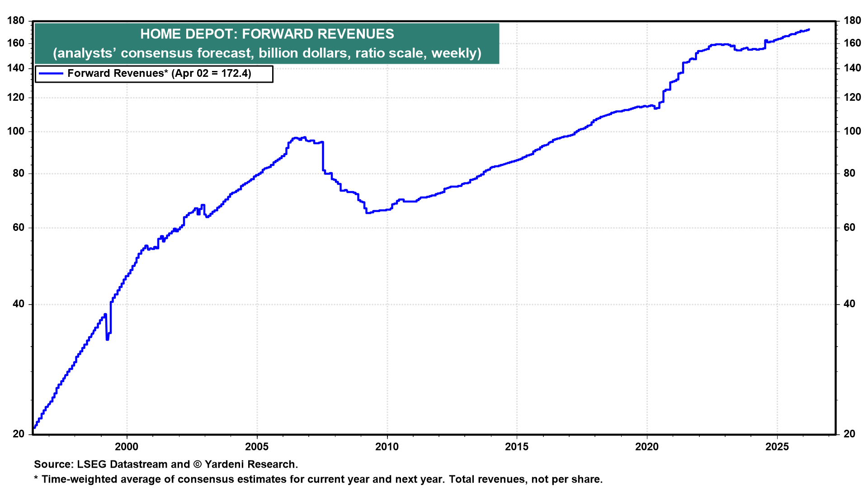868x488 pixels.
Task: Click the left axis 180 label
Action: tap(16, 21)
